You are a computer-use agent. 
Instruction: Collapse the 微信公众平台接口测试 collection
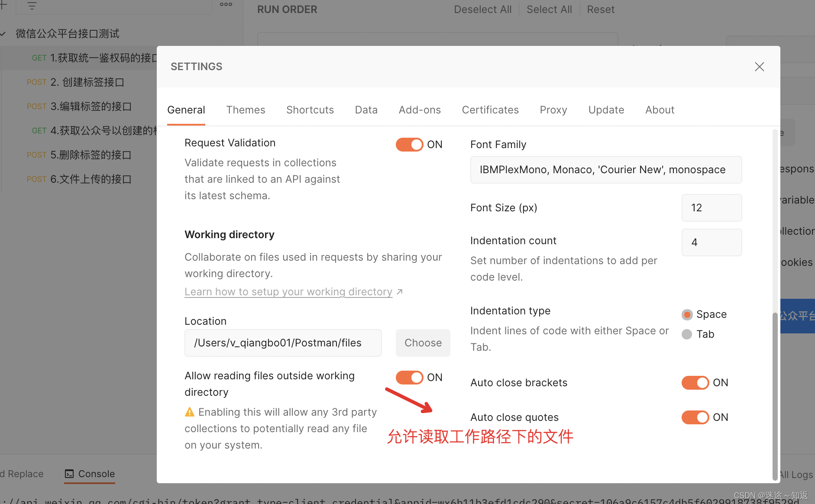tap(3, 34)
